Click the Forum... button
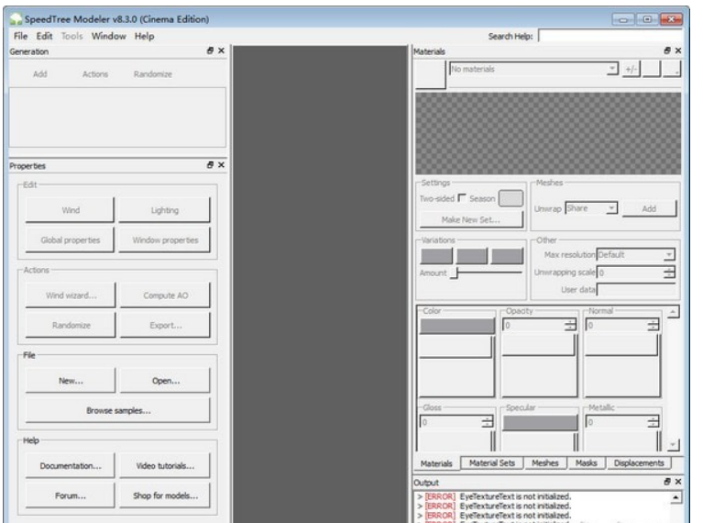The height and width of the screenshot is (523, 703). [70, 495]
